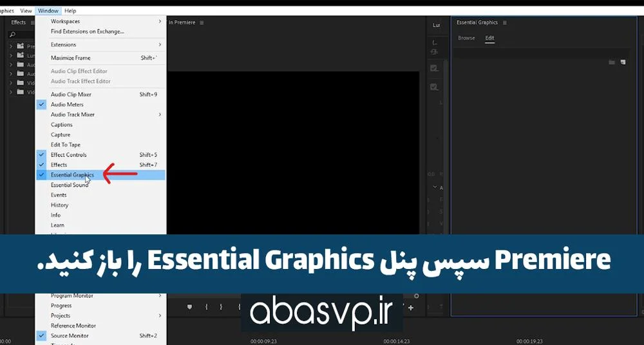Open the Help menu
Image resolution: width=644 pixels, height=345 pixels.
point(70,11)
